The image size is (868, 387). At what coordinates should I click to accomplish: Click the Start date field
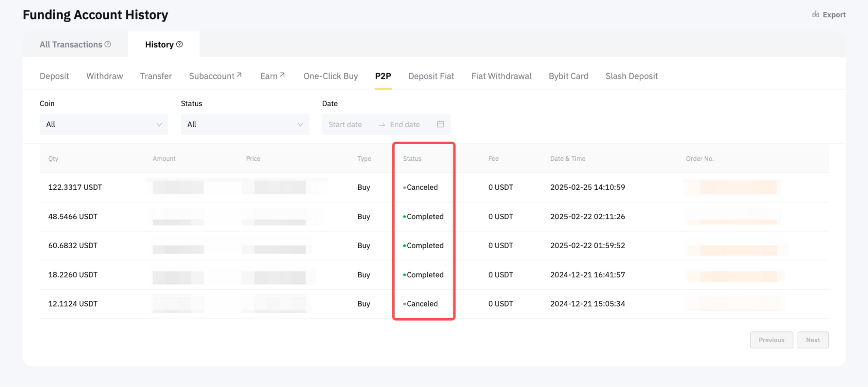pos(345,125)
